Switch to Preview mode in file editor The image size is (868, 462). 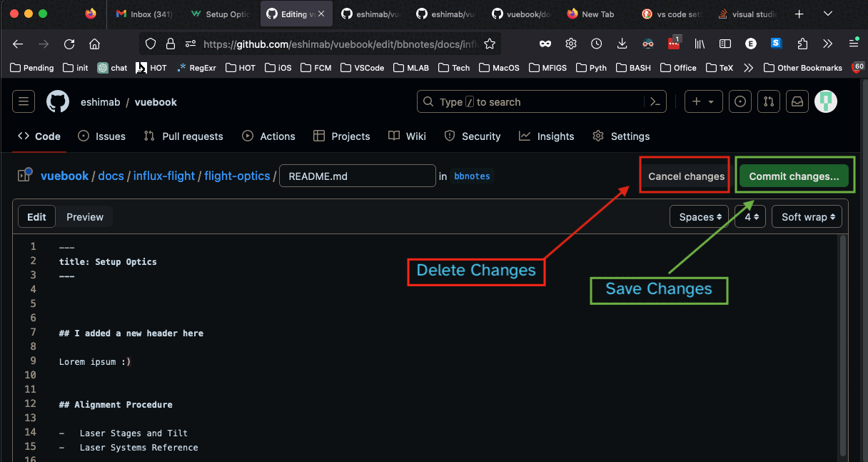85,217
